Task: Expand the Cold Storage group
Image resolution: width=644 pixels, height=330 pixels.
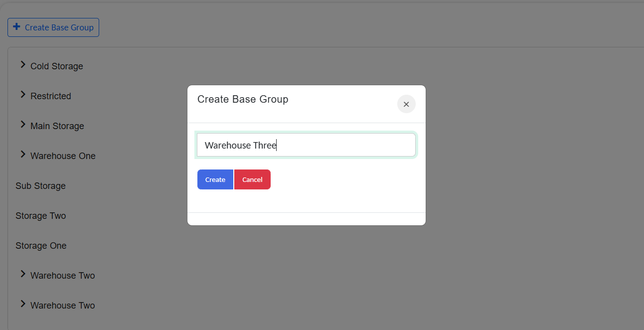Action: (23, 65)
